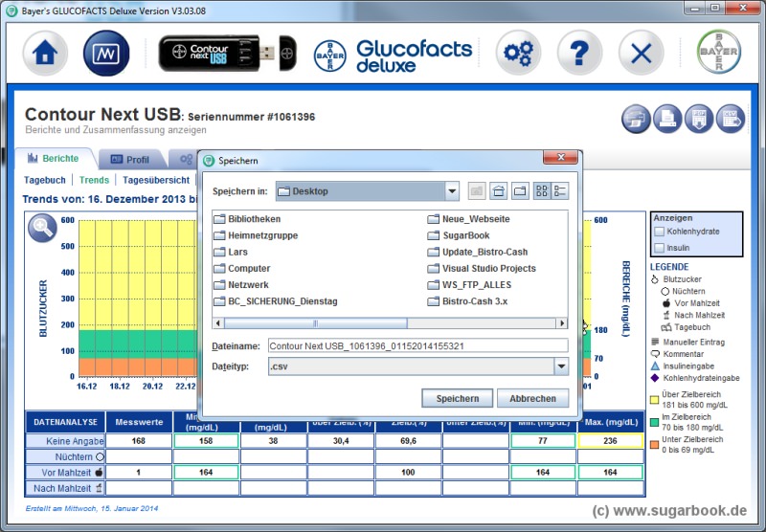The image size is (766, 532).
Task: Click the Kommentar speech bubble legend icon
Action: click(655, 354)
